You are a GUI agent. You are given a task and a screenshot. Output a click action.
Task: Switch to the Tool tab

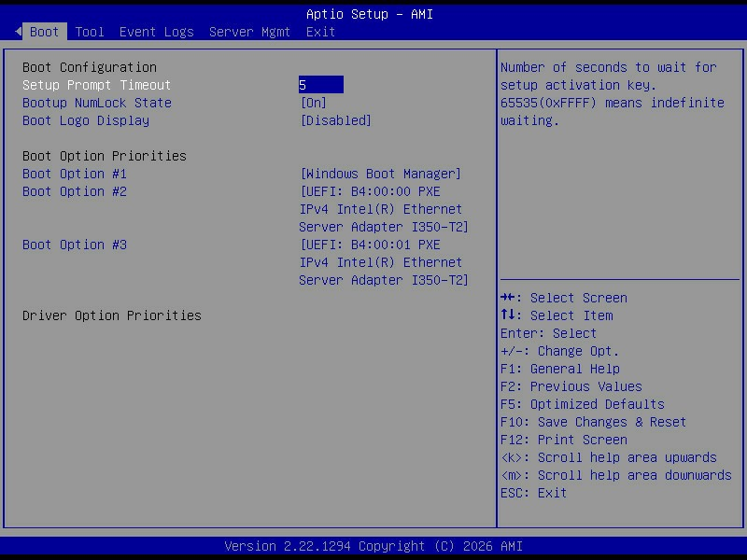(90, 32)
